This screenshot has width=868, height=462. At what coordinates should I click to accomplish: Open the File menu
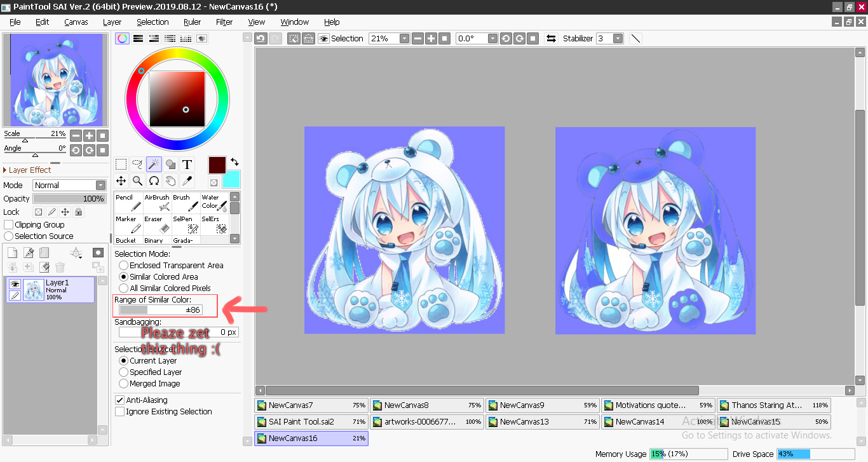coord(15,22)
